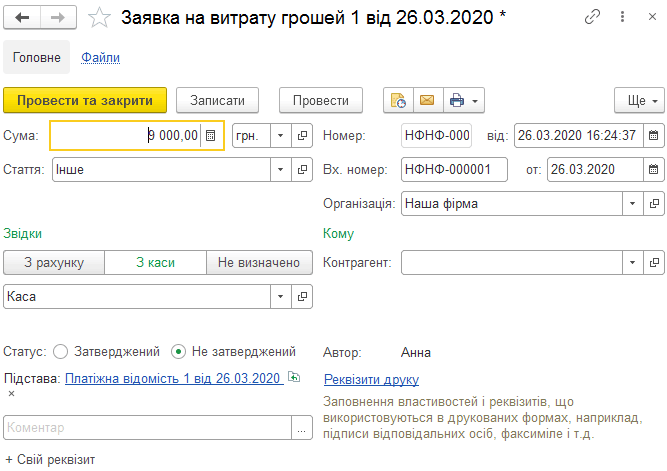Screen dimensions: 667x471
Task: Close the document form with X
Action: tap(652, 17)
